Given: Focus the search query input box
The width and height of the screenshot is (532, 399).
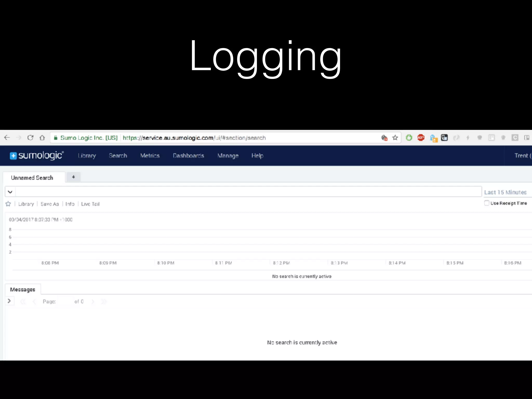Looking at the screenshot, I should 249,192.
